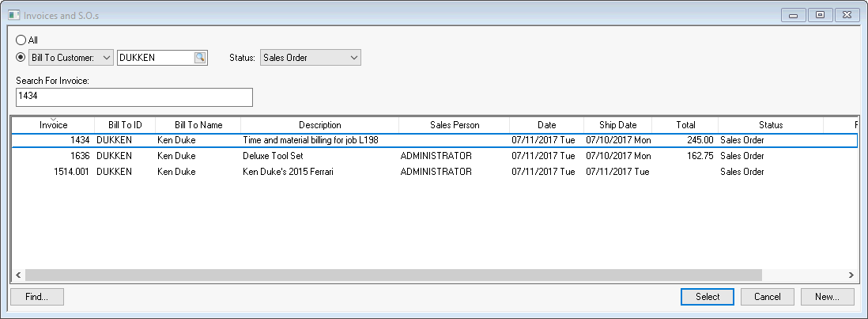Click the DUKKEN customer ID field
The height and width of the screenshot is (319, 868).
(154, 57)
